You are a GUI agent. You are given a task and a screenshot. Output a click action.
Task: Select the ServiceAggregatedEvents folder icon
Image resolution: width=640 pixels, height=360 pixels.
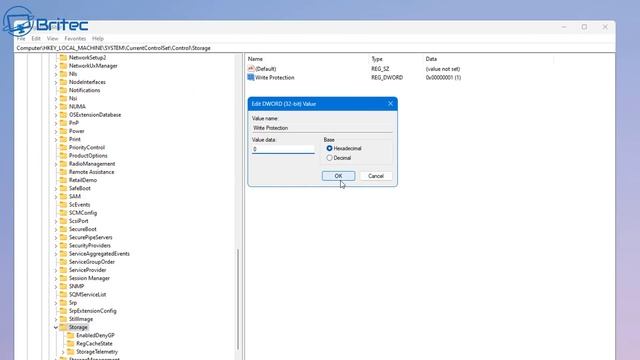pos(63,253)
